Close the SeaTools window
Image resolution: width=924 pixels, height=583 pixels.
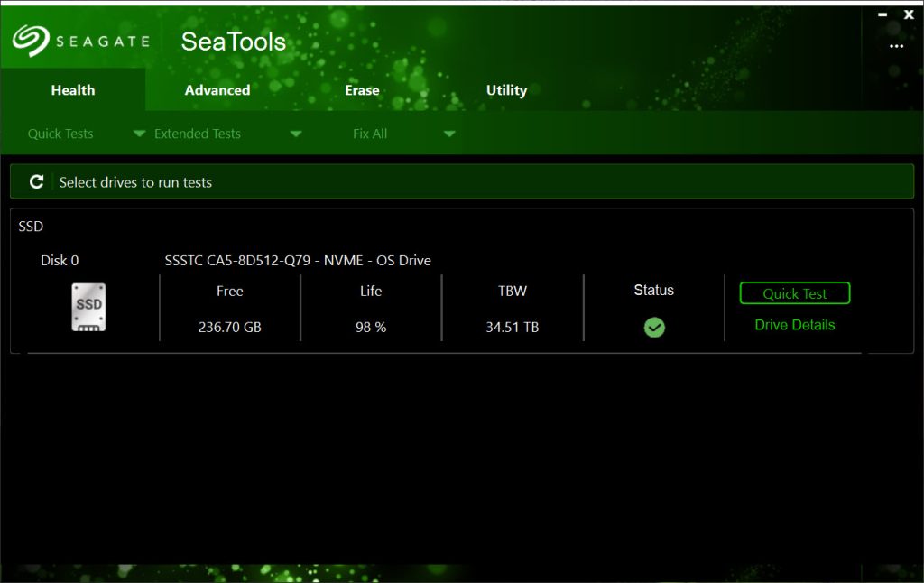(x=909, y=14)
